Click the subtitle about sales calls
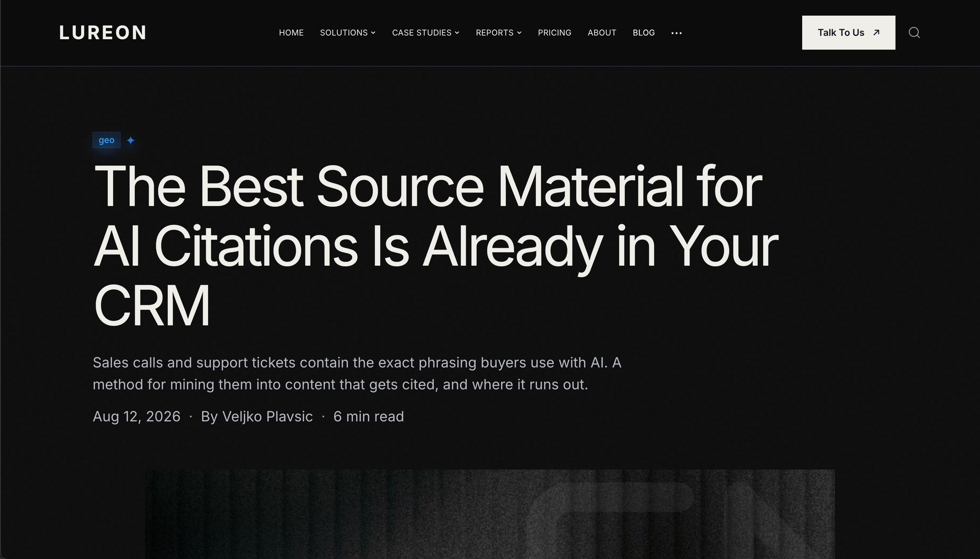 (357, 373)
